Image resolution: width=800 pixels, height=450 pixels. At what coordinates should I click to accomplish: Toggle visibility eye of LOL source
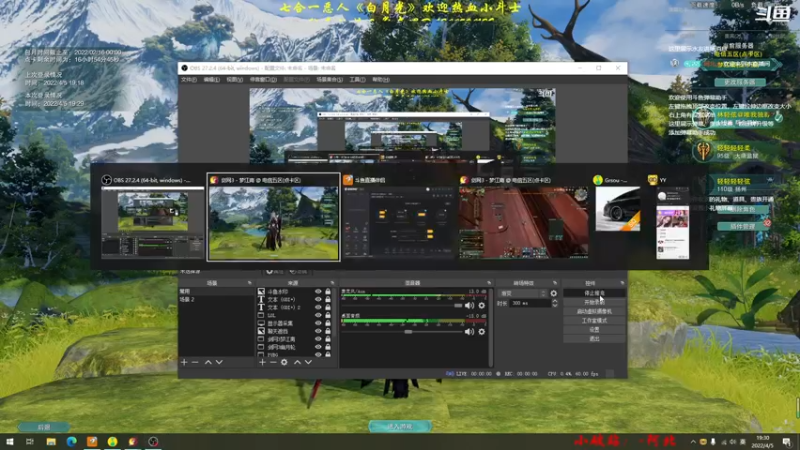pos(318,315)
